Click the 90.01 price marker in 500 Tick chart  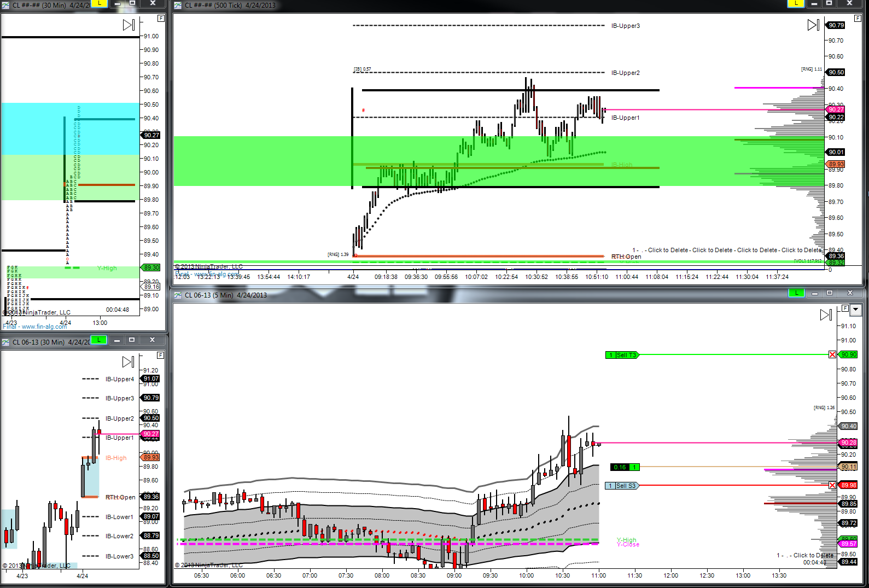[836, 152]
